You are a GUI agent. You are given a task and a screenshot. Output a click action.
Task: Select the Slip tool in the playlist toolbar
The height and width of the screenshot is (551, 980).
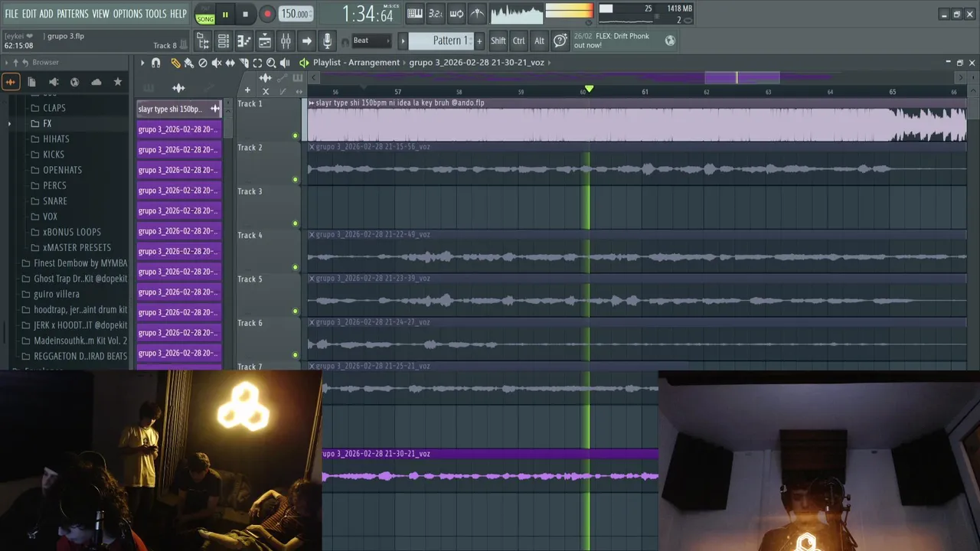point(230,63)
